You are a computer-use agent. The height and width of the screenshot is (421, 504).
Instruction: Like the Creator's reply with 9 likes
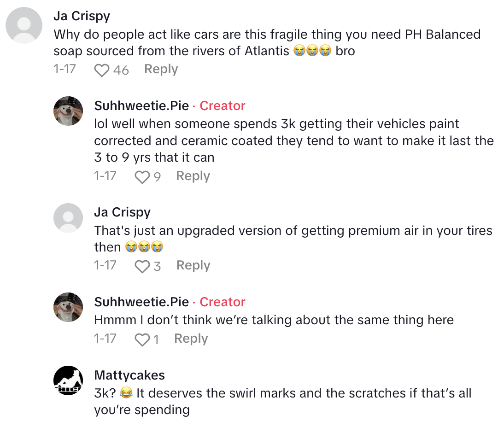pyautogui.click(x=142, y=177)
